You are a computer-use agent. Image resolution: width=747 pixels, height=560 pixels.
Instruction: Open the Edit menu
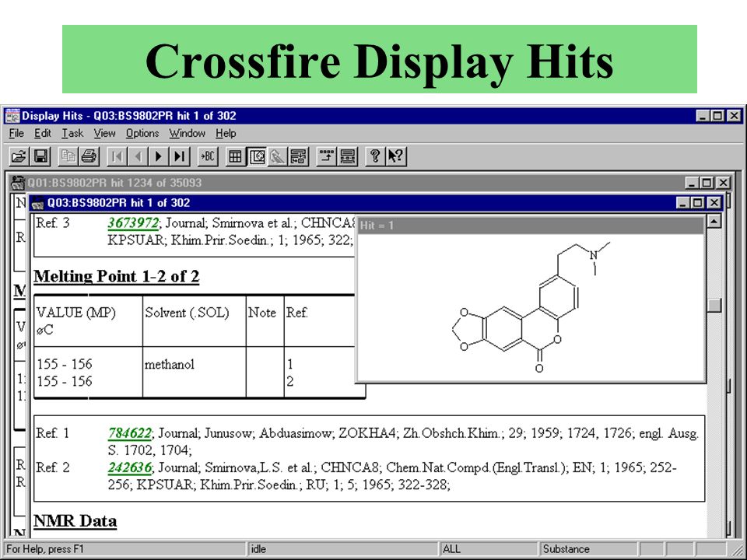(42, 133)
